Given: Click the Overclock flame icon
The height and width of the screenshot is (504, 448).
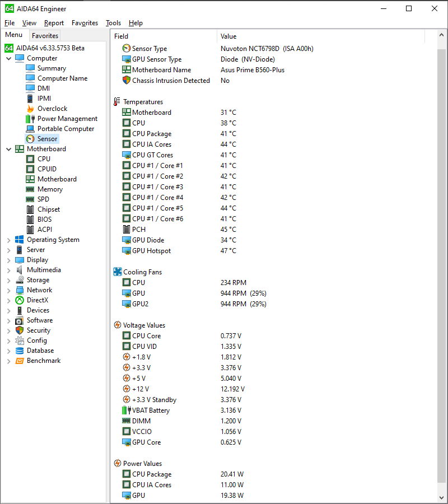Looking at the screenshot, I should [30, 109].
